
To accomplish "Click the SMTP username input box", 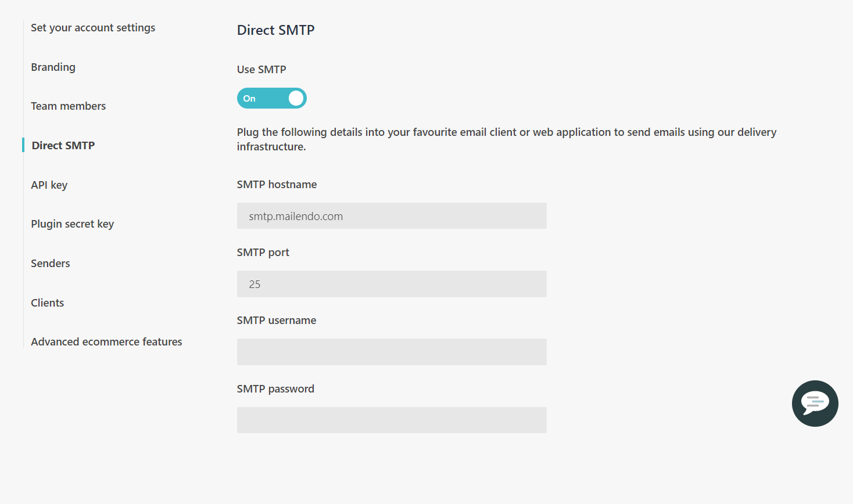I will [391, 351].
